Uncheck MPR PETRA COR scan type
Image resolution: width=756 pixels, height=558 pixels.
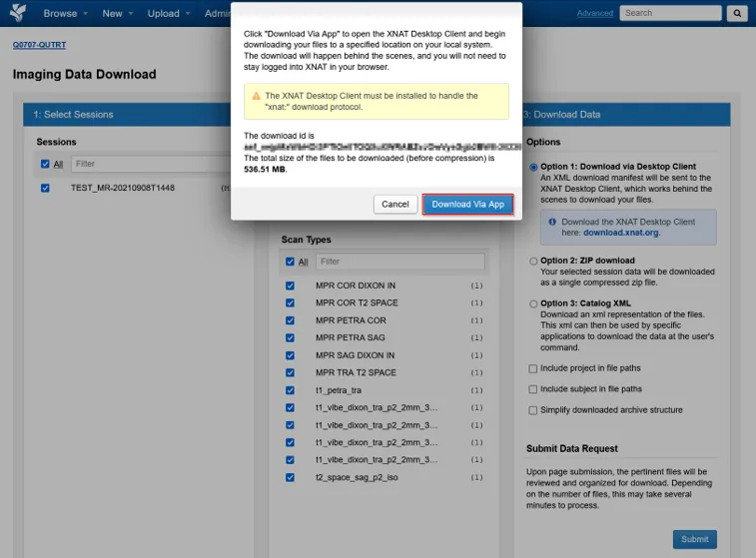point(290,320)
